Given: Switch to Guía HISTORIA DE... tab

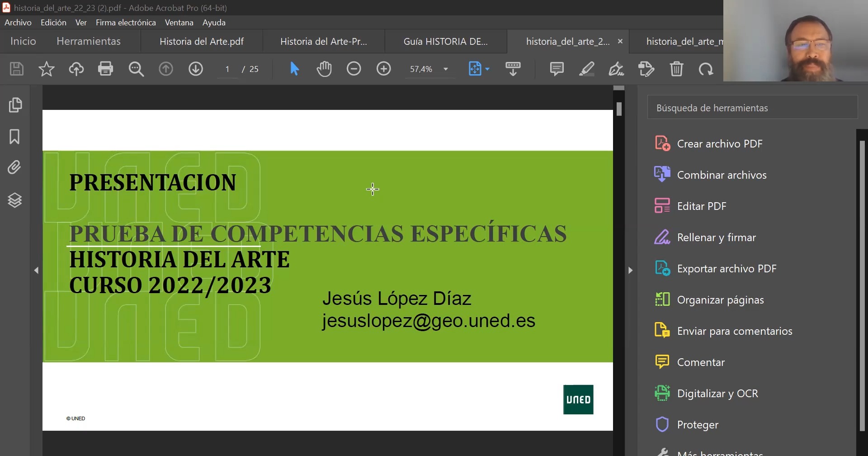Looking at the screenshot, I should tap(446, 42).
